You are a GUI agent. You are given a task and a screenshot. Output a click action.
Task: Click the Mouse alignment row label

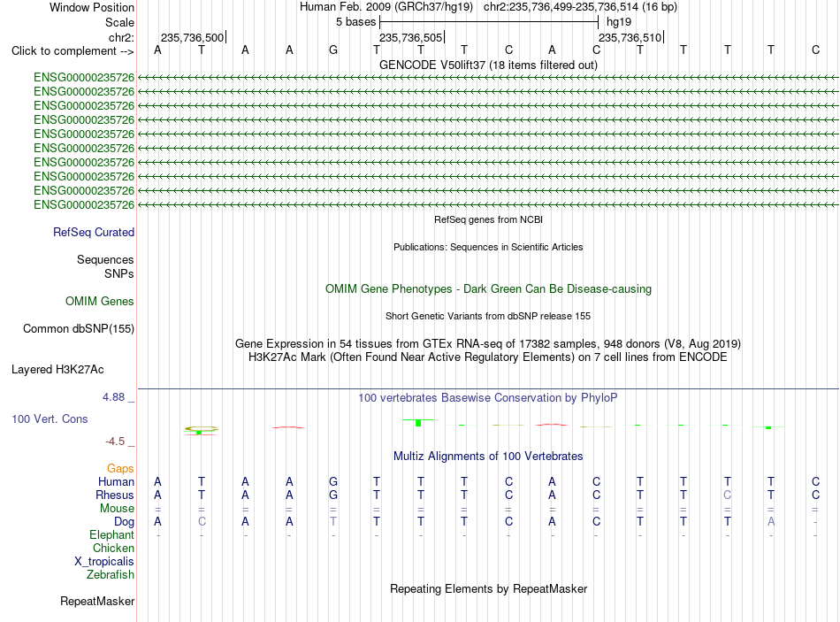click(117, 509)
